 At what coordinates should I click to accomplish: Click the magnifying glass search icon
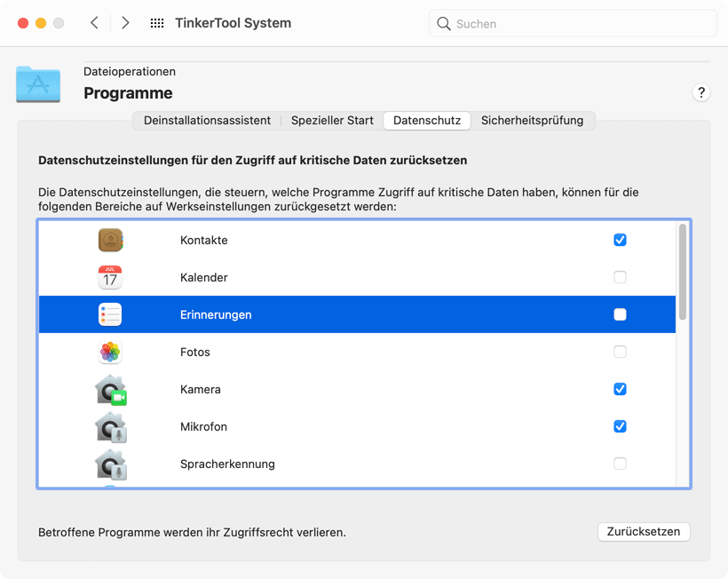(x=443, y=24)
